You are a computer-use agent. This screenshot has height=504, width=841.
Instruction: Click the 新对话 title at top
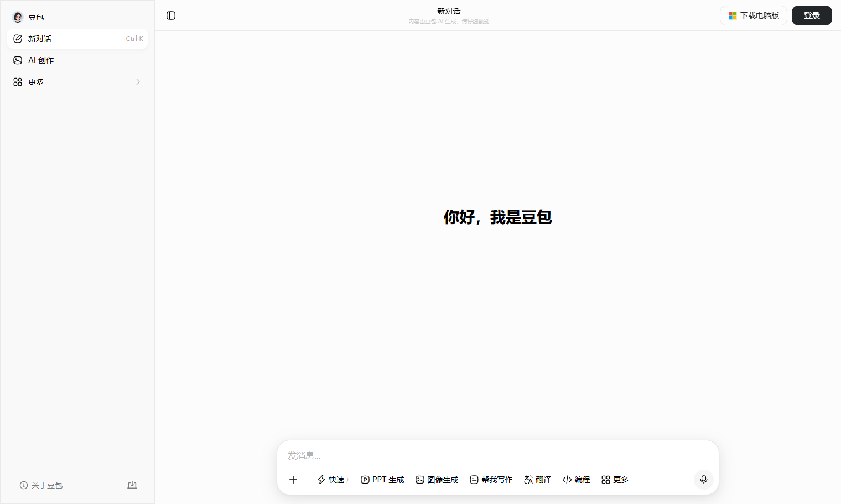pyautogui.click(x=449, y=11)
